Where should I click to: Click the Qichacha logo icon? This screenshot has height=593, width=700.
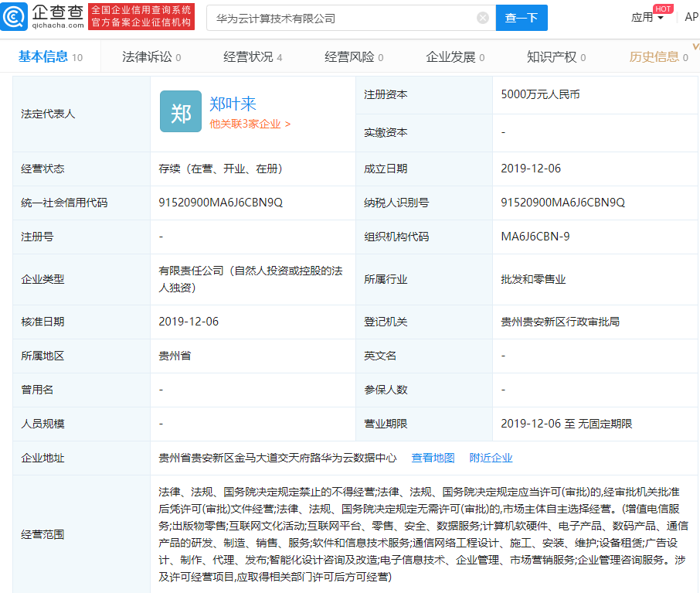pos(14,17)
